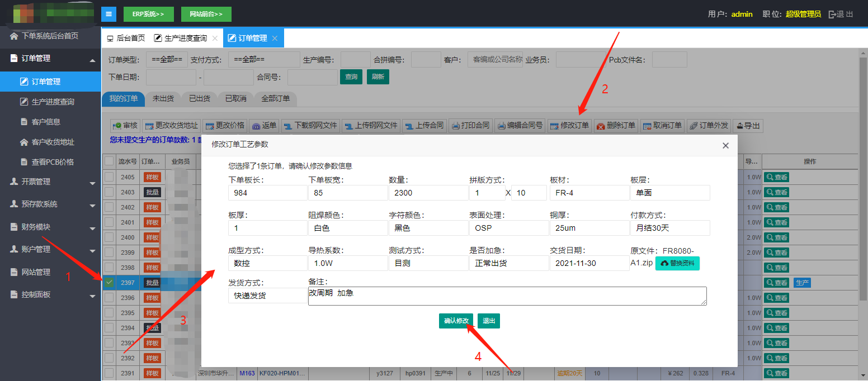Uncheck the checkbox for order 2397
The height and width of the screenshot is (381, 868).
pyautogui.click(x=109, y=283)
